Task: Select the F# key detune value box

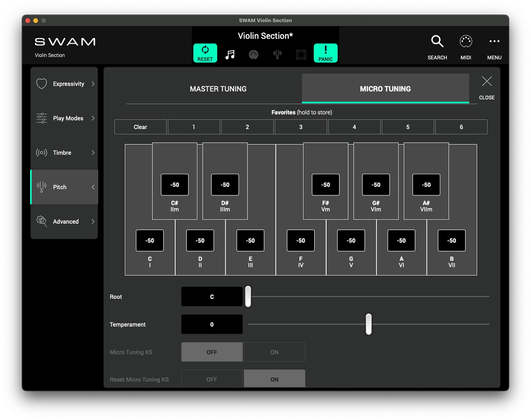Action: coord(326,185)
